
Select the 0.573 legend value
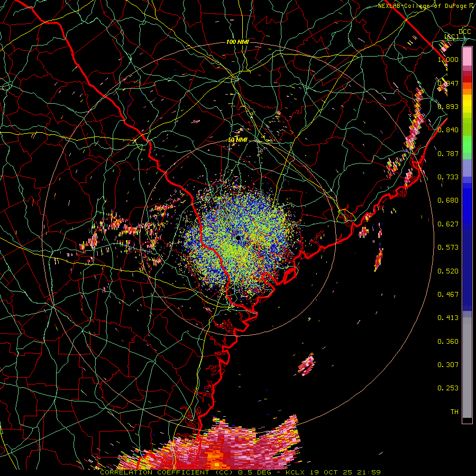[x=448, y=248]
